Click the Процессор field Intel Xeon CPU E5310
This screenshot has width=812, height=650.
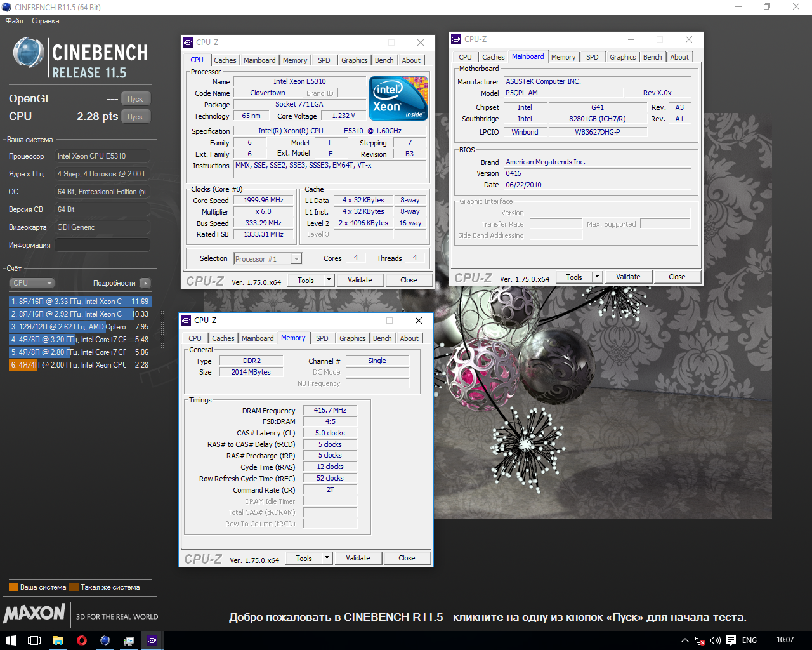(x=102, y=156)
